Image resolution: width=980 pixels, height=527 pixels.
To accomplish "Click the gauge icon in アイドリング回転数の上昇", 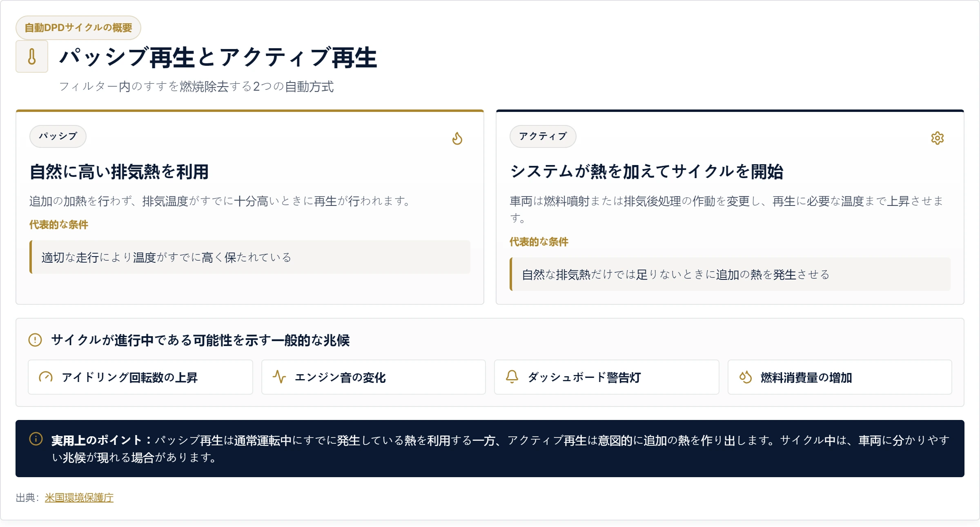I will tap(46, 377).
